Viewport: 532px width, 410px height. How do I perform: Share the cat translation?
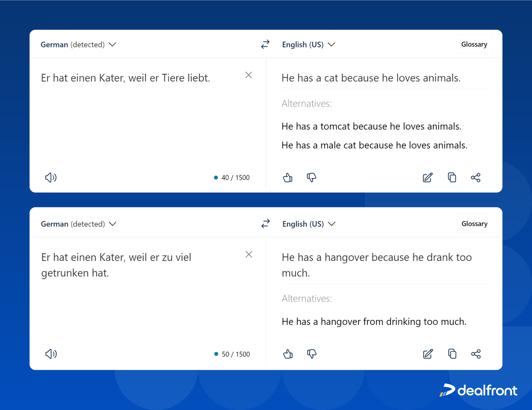coord(476,177)
